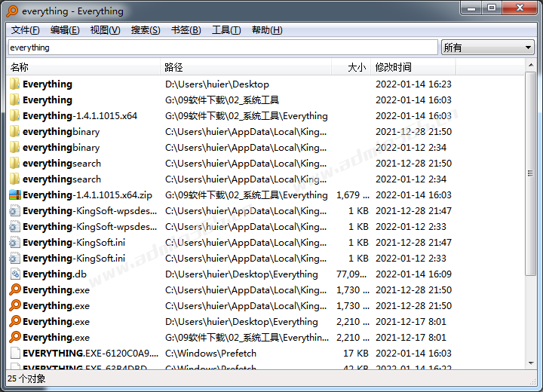Select Everything-1.4.1.1015.x64.zip file name

87,195
